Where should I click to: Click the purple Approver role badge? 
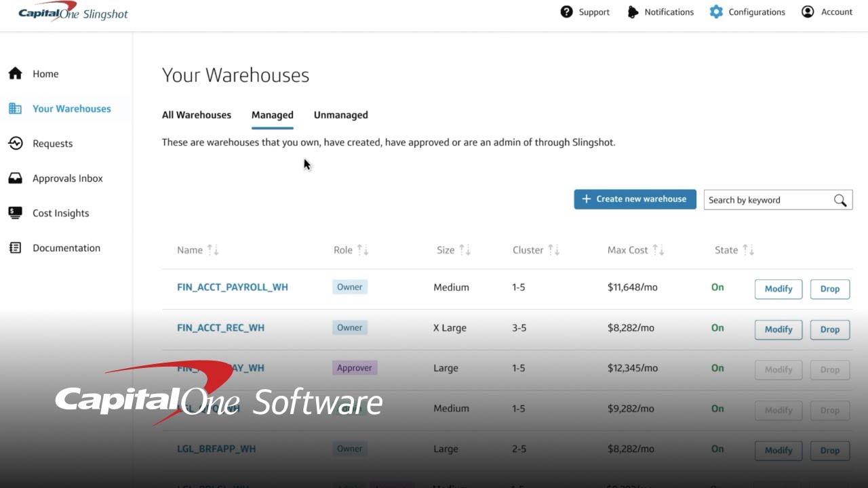pyautogui.click(x=355, y=368)
